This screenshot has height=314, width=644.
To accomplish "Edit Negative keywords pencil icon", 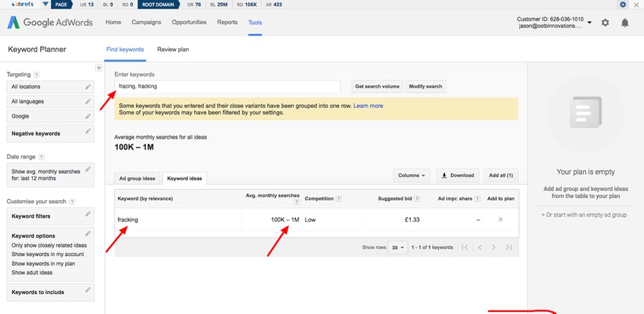I will pyautogui.click(x=88, y=132).
